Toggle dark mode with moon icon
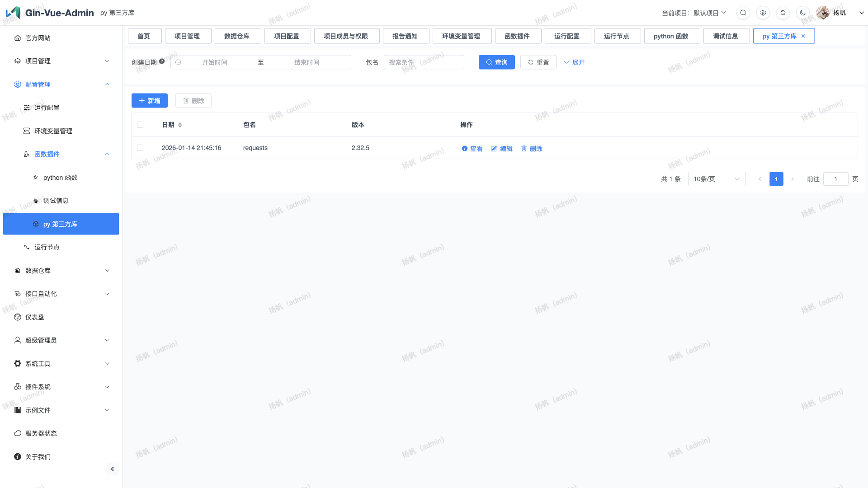 click(x=803, y=13)
